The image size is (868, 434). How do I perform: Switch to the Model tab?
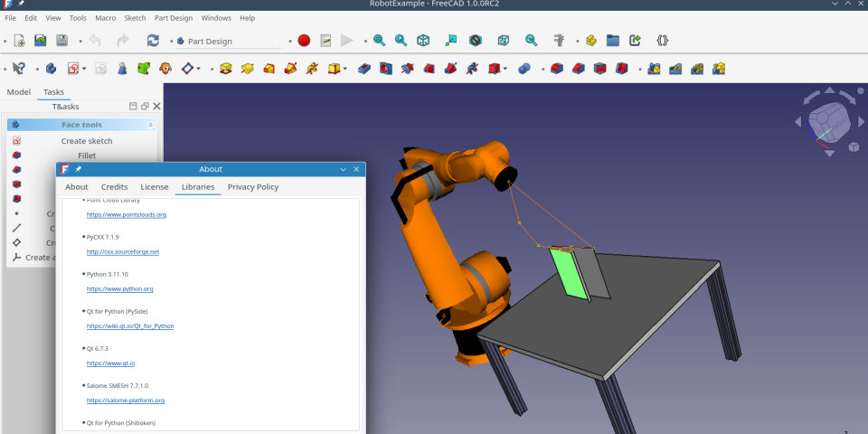pyautogui.click(x=18, y=92)
